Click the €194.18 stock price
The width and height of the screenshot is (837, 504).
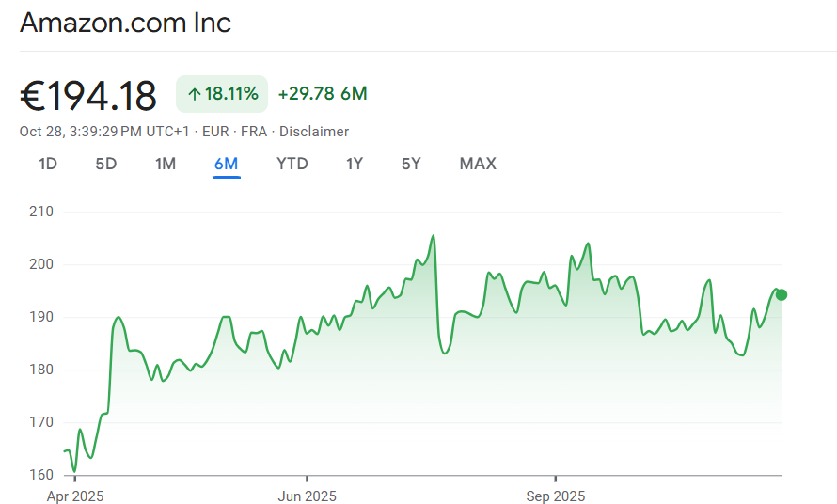(x=88, y=95)
